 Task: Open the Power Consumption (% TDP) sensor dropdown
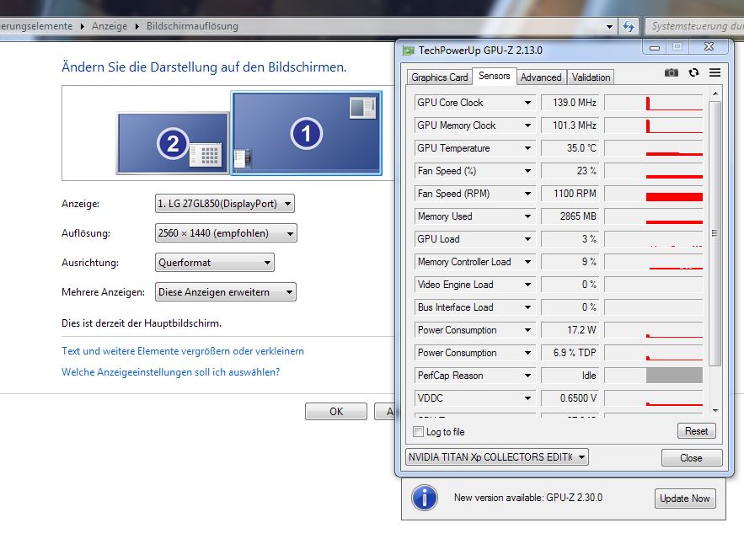(x=527, y=353)
